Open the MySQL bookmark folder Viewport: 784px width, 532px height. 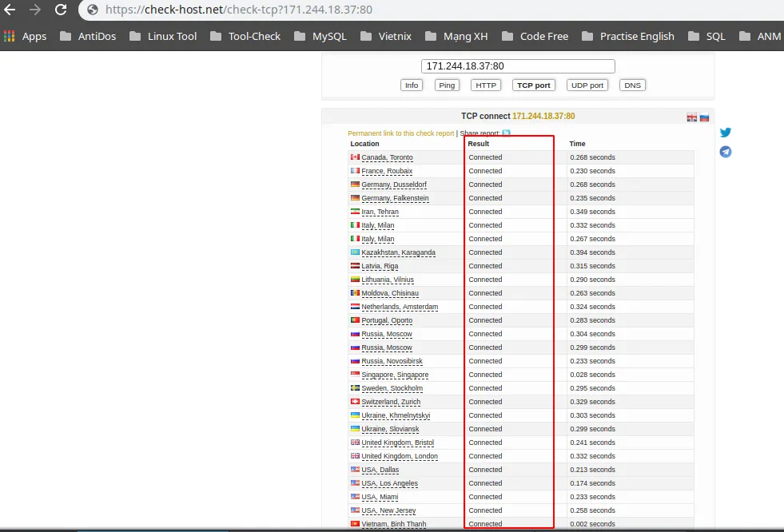point(320,36)
